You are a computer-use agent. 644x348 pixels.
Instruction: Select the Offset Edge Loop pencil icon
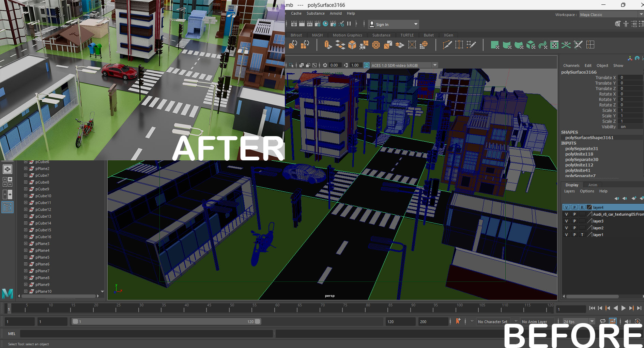471,45
